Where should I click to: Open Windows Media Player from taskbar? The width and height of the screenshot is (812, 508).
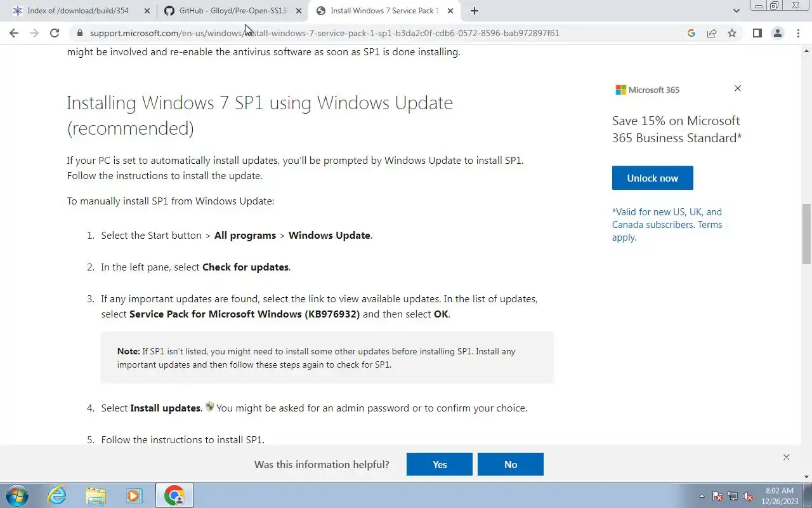point(134,495)
